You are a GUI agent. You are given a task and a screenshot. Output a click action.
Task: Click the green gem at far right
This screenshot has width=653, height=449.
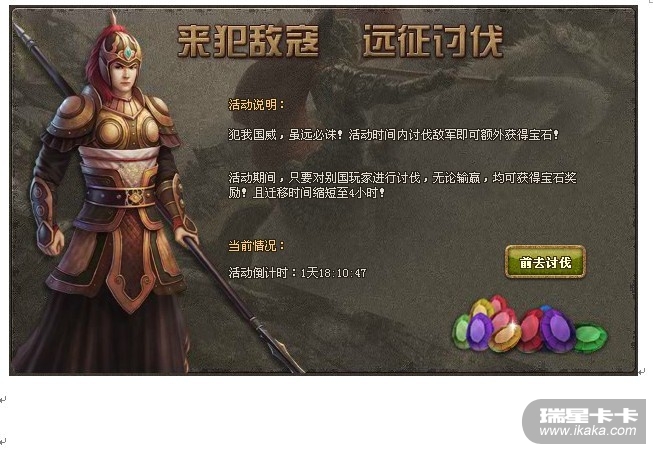tap(591, 338)
